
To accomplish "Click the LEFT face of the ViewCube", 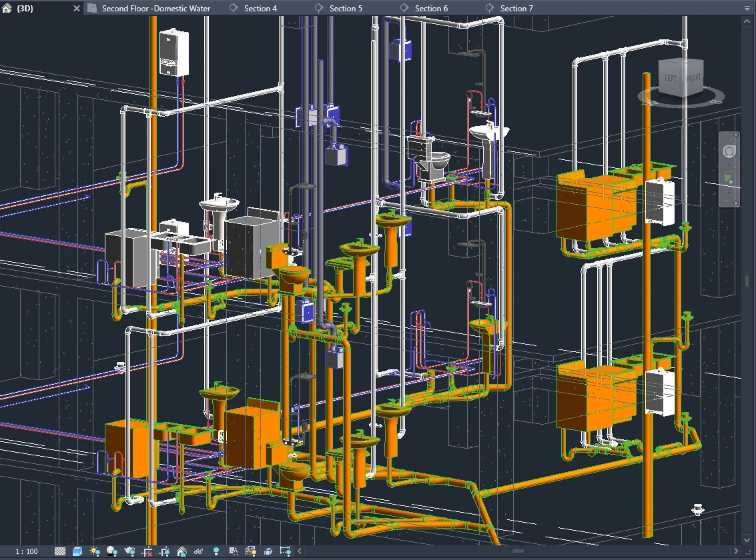I will (671, 78).
